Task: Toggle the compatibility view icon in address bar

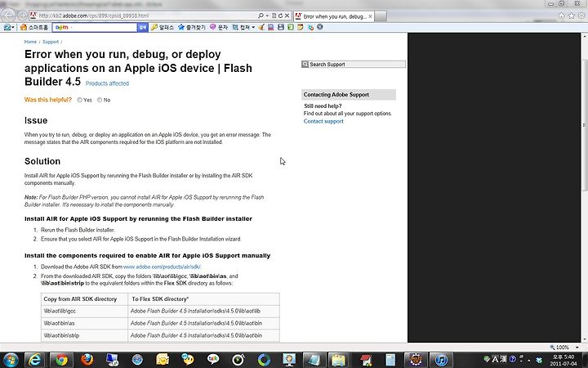Action: click(274, 16)
